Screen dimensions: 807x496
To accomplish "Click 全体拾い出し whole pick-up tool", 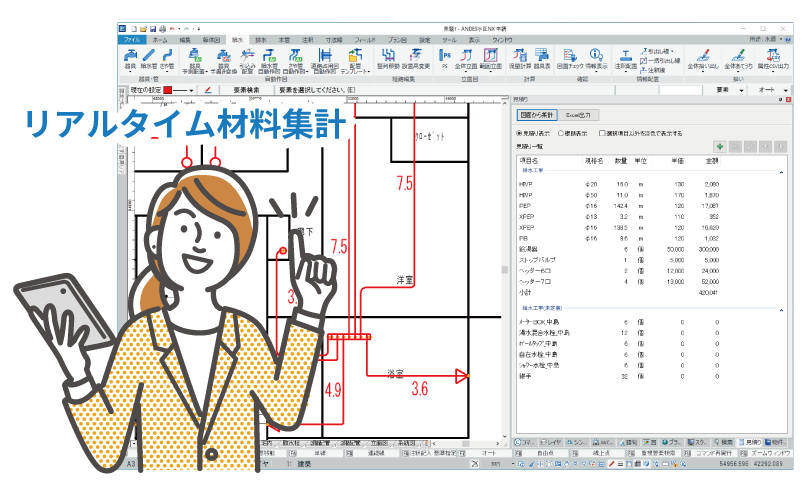I will [x=703, y=59].
